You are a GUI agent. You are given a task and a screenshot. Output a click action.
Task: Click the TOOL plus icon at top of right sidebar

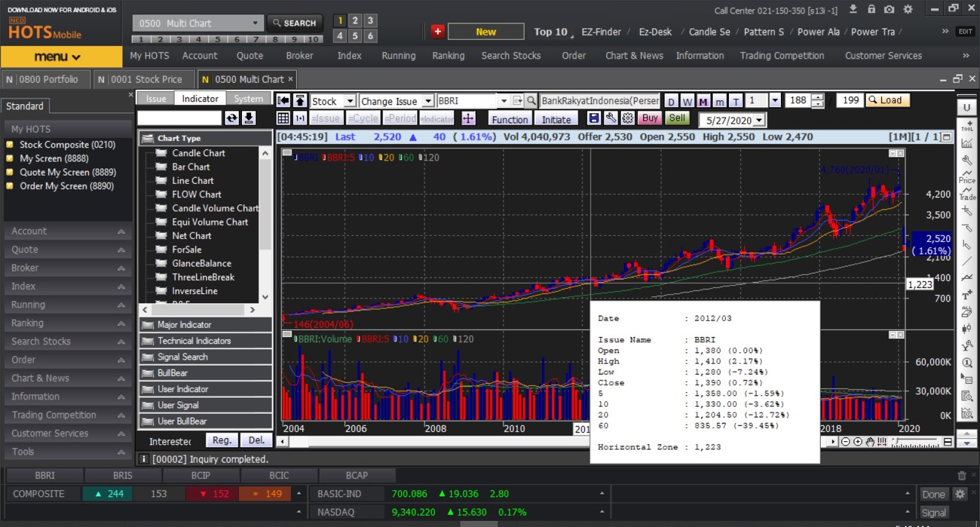pyautogui.click(x=967, y=126)
